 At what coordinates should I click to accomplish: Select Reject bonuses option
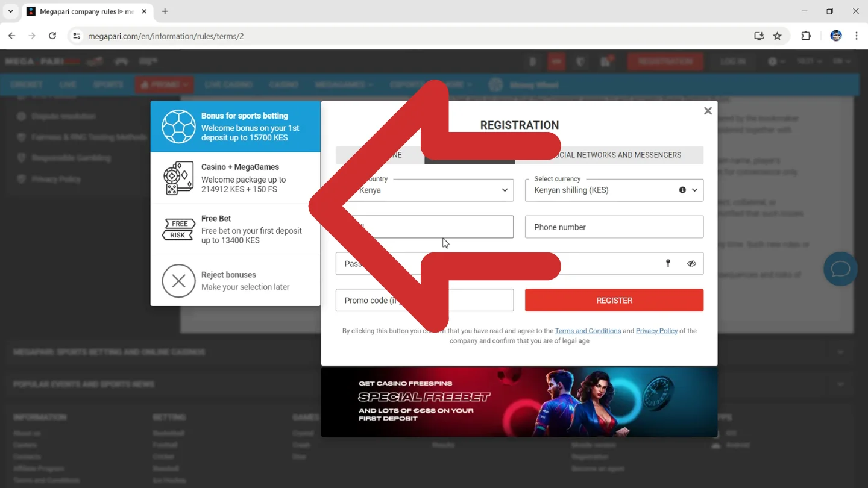click(235, 281)
